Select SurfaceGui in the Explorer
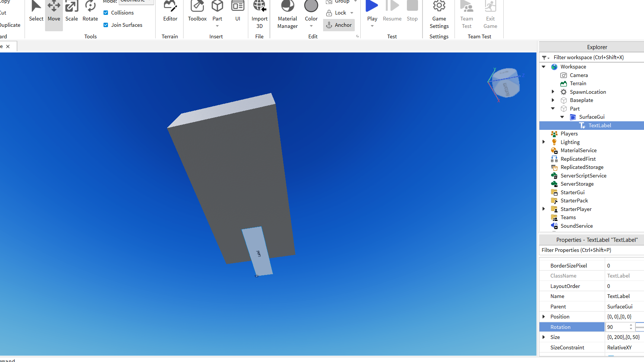This screenshot has width=644, height=362. [x=592, y=117]
